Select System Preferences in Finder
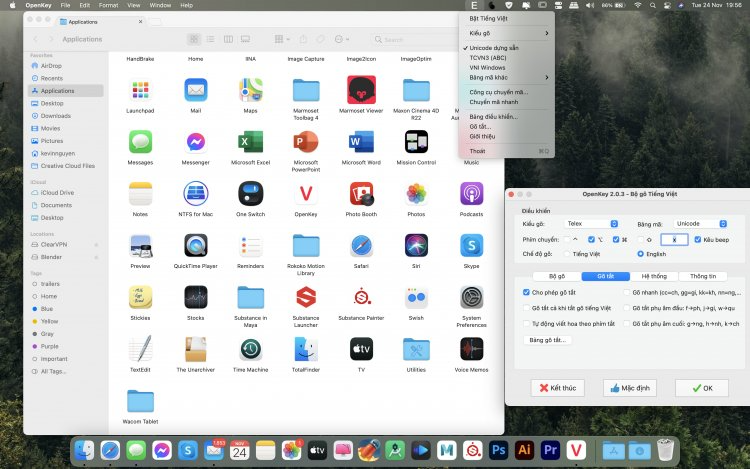The height and width of the screenshot is (469, 750). (x=471, y=297)
